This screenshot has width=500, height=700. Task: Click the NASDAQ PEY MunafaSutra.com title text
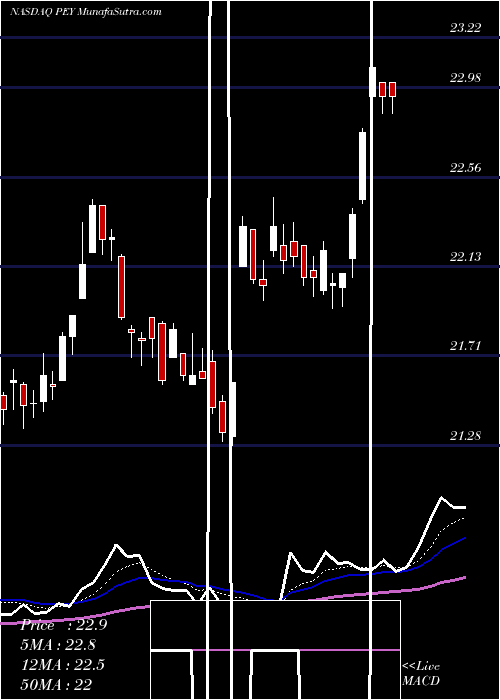(85, 12)
